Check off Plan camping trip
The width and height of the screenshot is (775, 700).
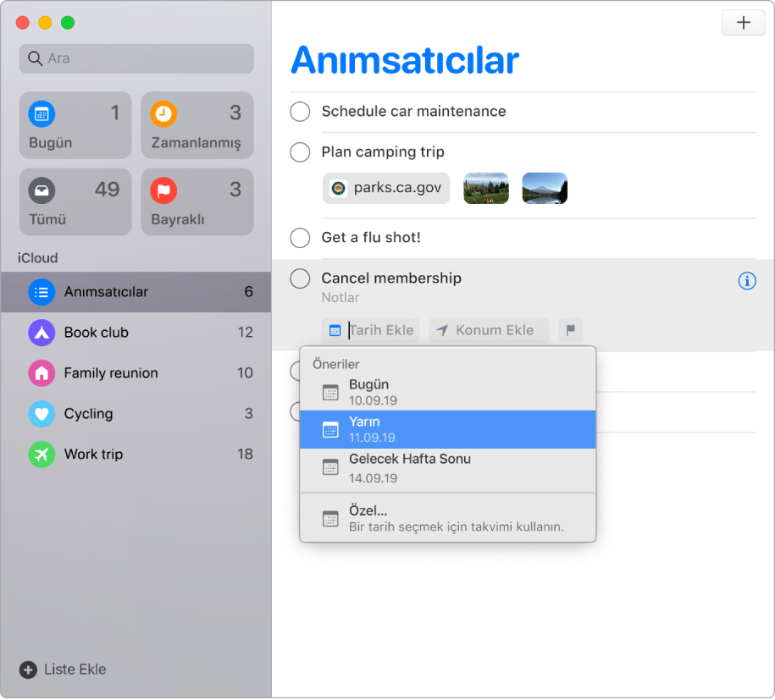click(300, 152)
